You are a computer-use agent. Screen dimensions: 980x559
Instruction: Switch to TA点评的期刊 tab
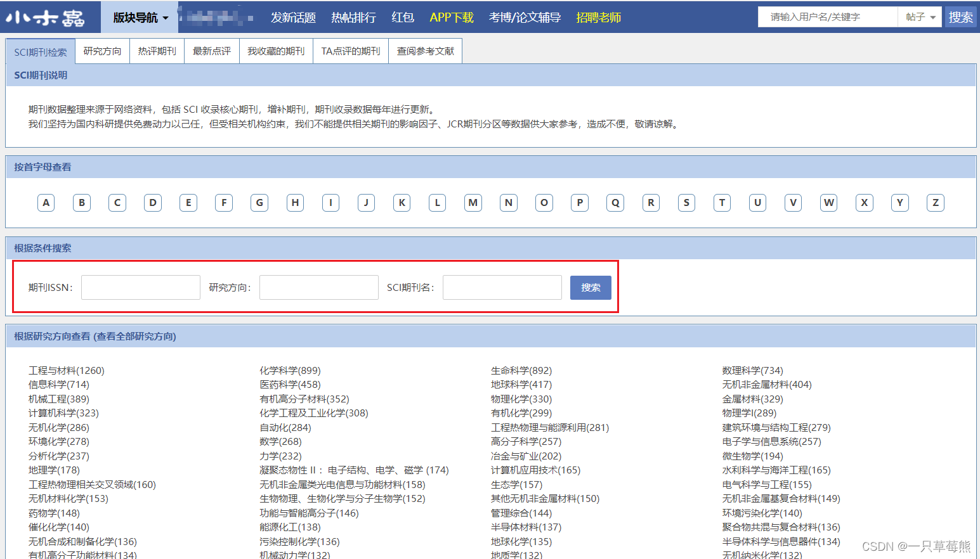pyautogui.click(x=351, y=51)
